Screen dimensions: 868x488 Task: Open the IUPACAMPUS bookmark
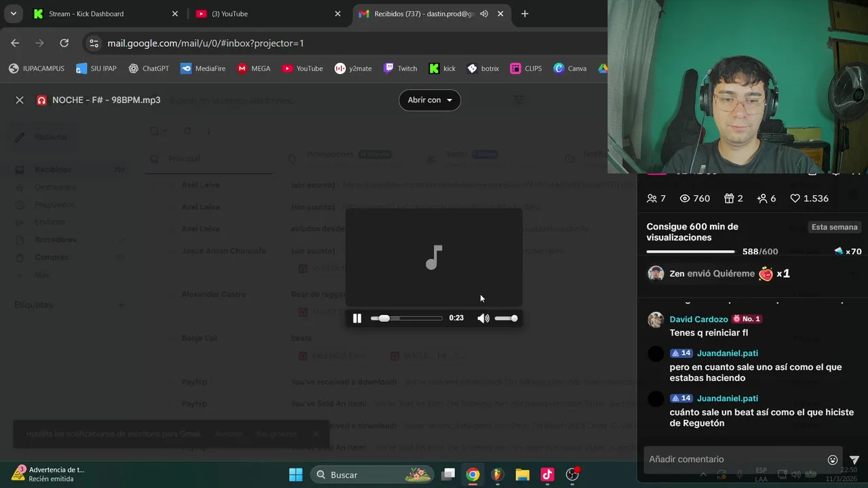coord(37,68)
